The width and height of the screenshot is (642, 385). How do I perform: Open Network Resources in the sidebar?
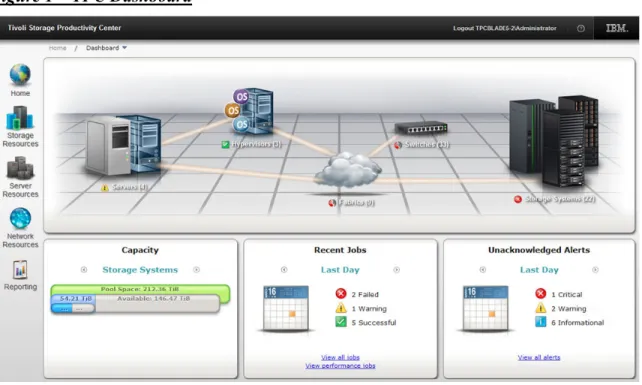pos(20,228)
